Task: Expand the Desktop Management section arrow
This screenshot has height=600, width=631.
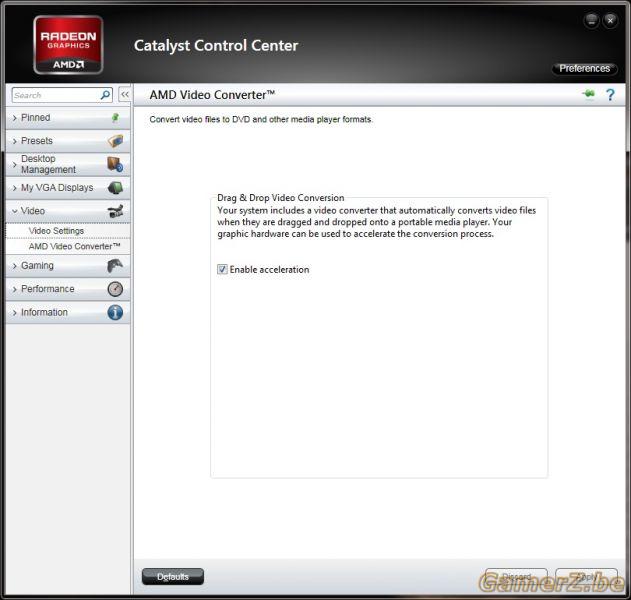Action: tap(14, 165)
